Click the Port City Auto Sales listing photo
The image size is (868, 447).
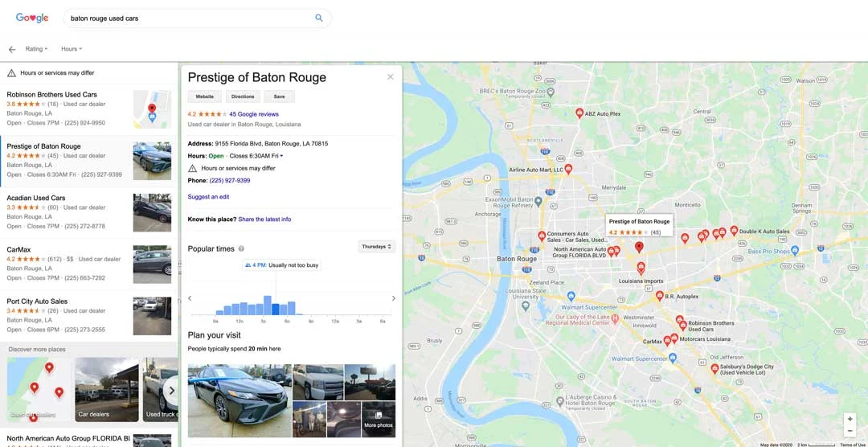point(152,316)
